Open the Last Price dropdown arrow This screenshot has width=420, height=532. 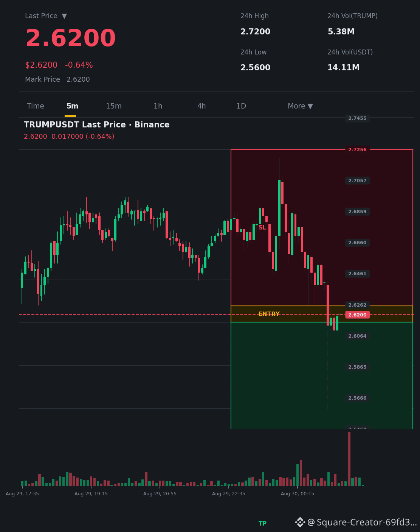[64, 16]
